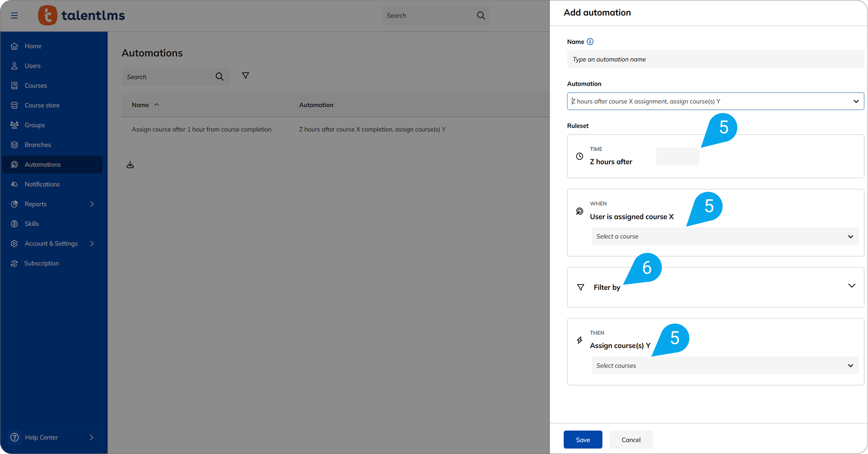Click the hamburger menu icon

click(14, 15)
